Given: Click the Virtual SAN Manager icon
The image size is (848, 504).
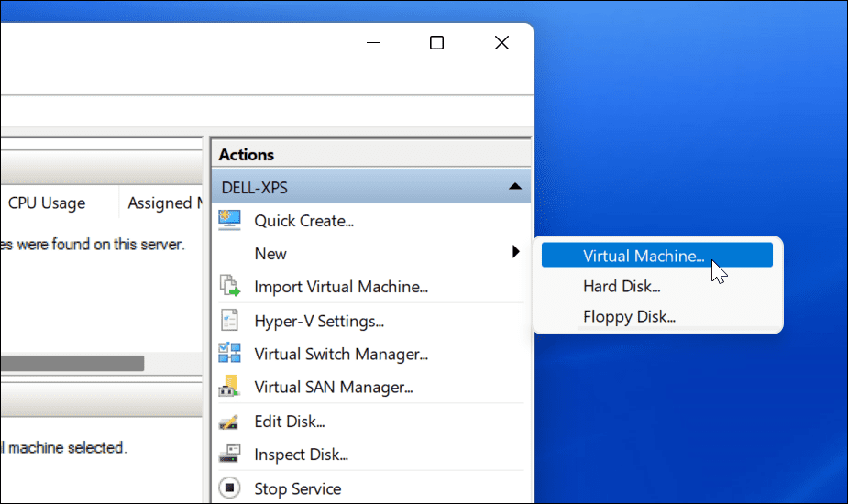Looking at the screenshot, I should tap(229, 387).
